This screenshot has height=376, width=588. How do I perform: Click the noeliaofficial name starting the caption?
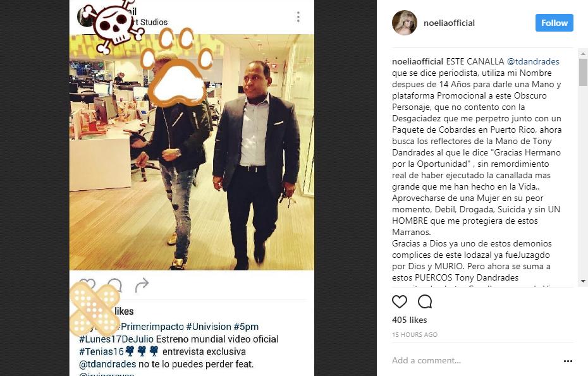pos(417,61)
